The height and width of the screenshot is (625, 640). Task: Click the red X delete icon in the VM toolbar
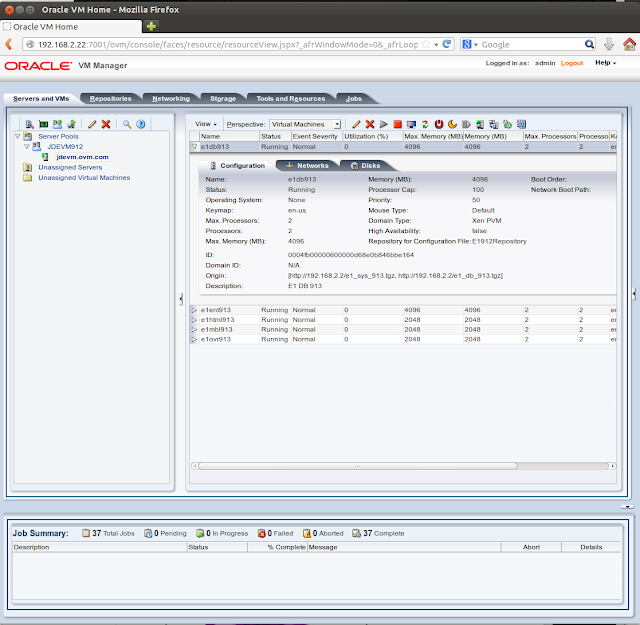coord(370,124)
